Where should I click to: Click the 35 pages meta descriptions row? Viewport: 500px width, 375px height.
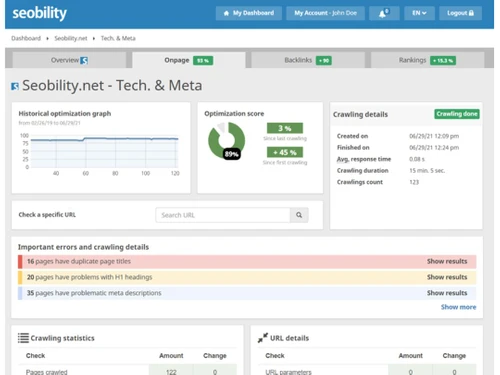[247, 293]
